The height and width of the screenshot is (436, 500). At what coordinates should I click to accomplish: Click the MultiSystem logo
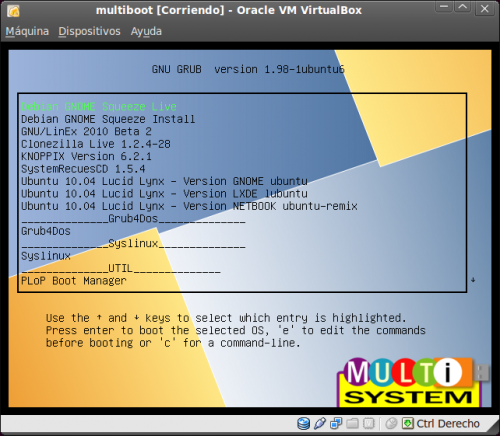[x=413, y=382]
